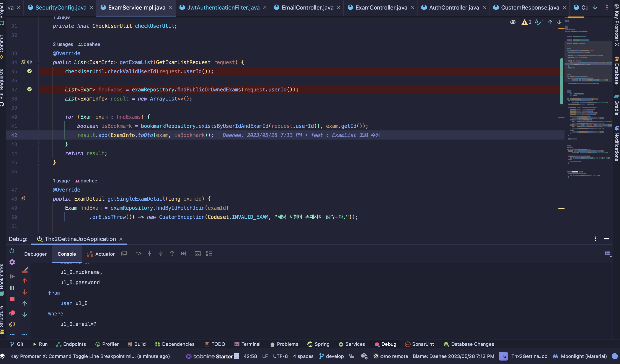The width and height of the screenshot is (620, 364).
Task: Pause the program with the pause icon
Action: point(12,288)
